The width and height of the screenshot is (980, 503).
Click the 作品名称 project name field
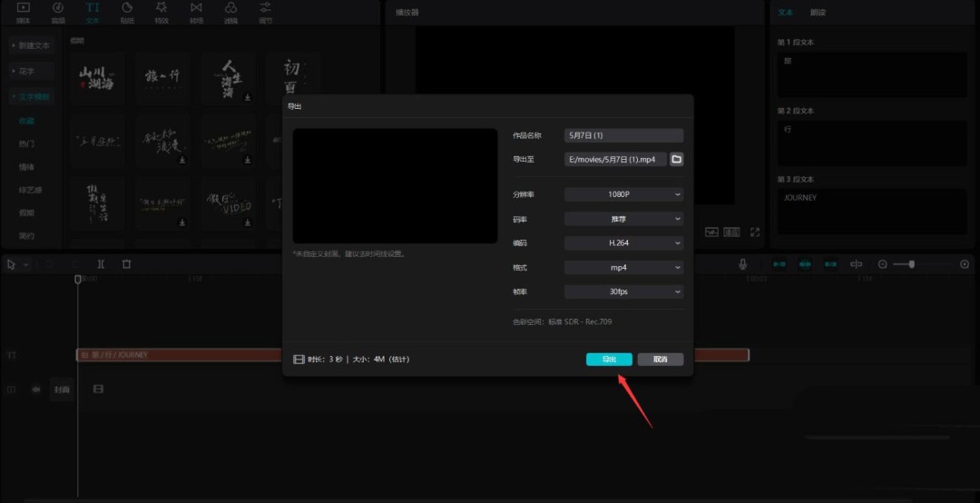[623, 135]
